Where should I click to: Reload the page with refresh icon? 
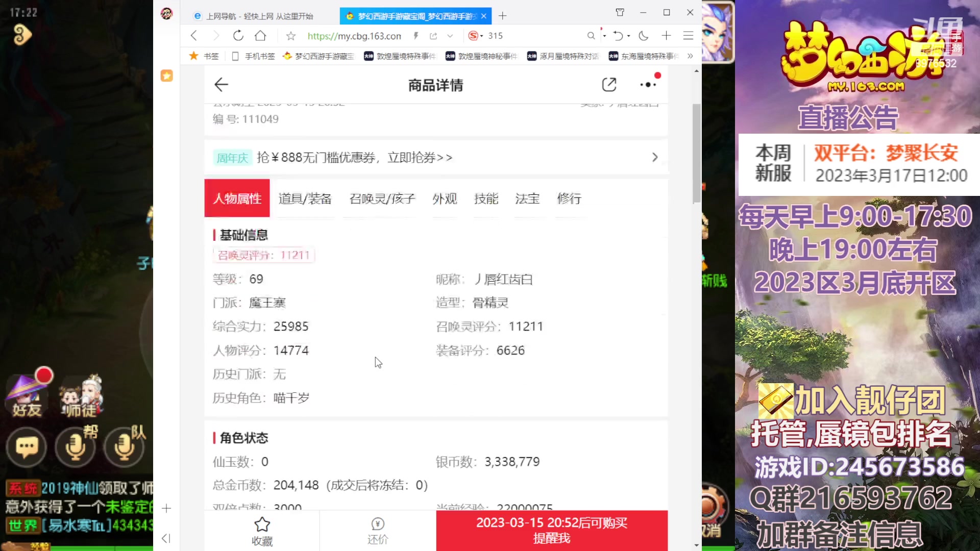238,36
